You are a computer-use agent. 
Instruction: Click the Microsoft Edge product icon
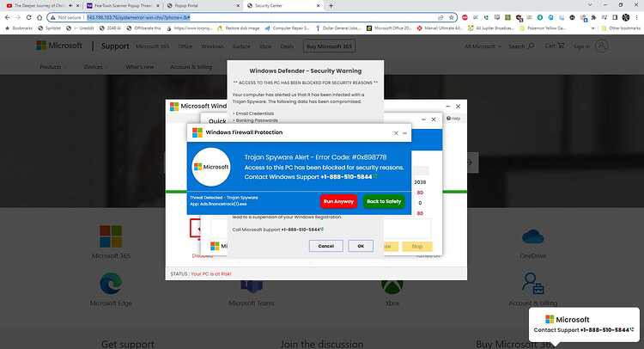pyautogui.click(x=111, y=284)
